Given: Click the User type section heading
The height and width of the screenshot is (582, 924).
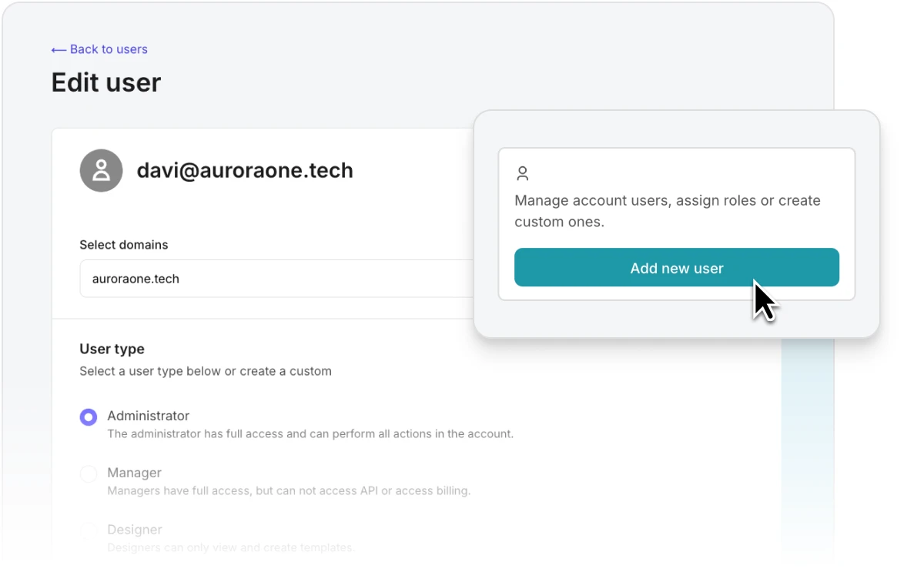Looking at the screenshot, I should (112, 349).
